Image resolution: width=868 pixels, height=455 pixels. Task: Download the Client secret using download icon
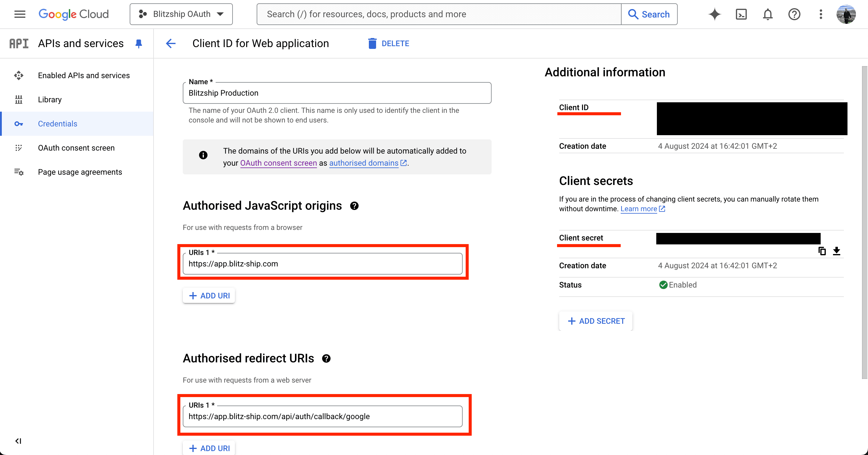pyautogui.click(x=837, y=250)
